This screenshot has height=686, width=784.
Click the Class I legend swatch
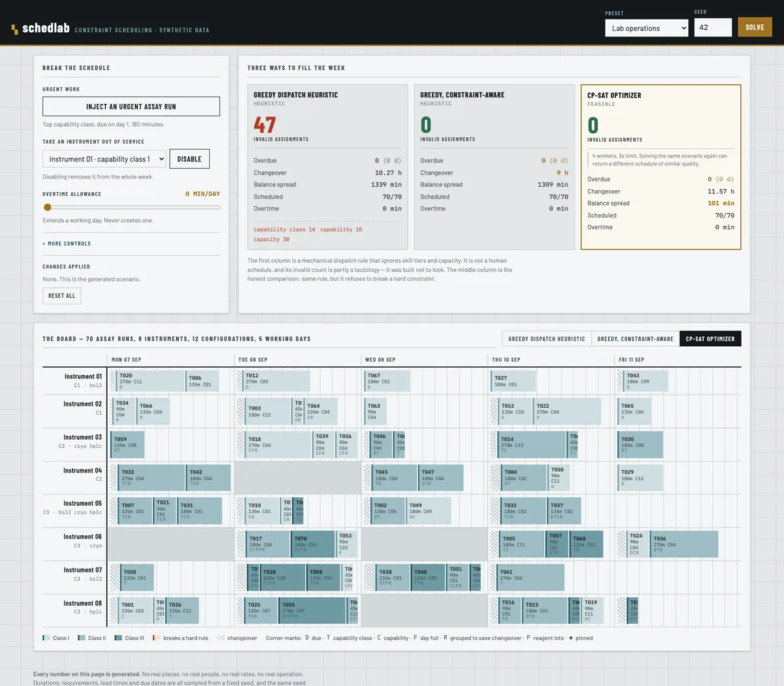[46, 638]
